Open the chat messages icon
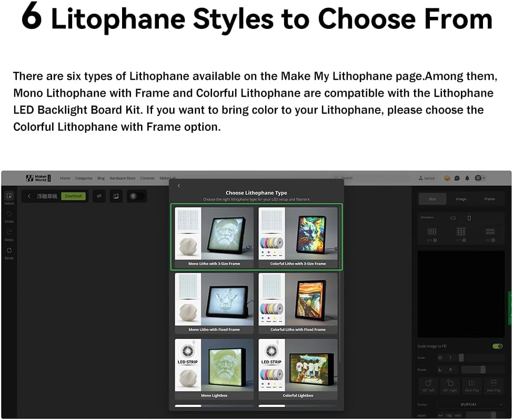 click(457, 178)
